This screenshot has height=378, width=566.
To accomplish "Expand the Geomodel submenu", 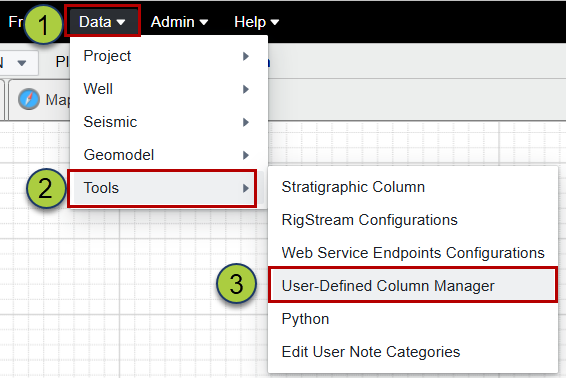I will point(169,155).
